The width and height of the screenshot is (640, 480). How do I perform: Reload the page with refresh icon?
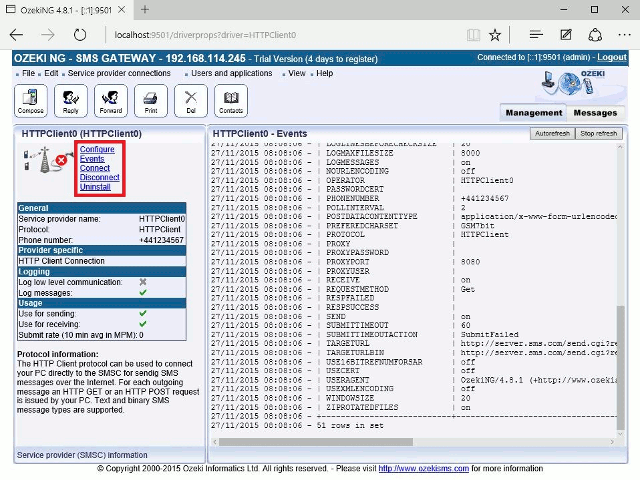click(80, 35)
